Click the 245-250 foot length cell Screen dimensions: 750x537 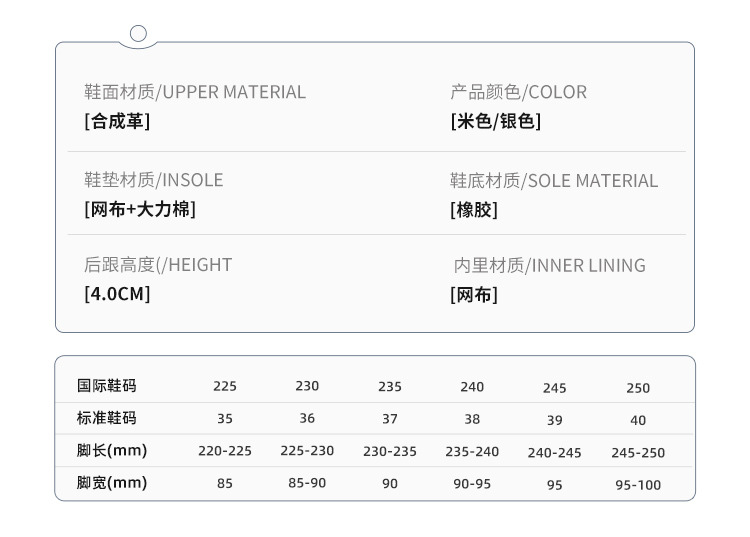(x=638, y=453)
